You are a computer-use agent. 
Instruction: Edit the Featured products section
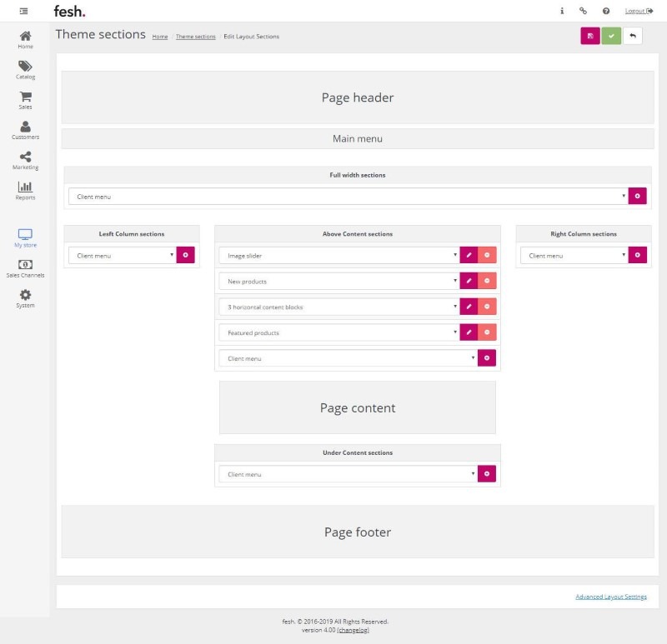pos(469,333)
